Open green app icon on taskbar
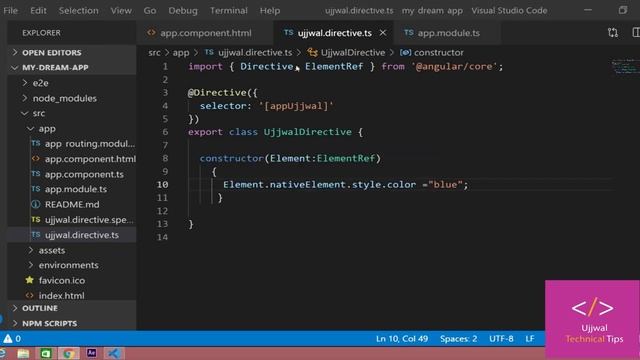Screen dimensions: 640x360 tap(46, 353)
